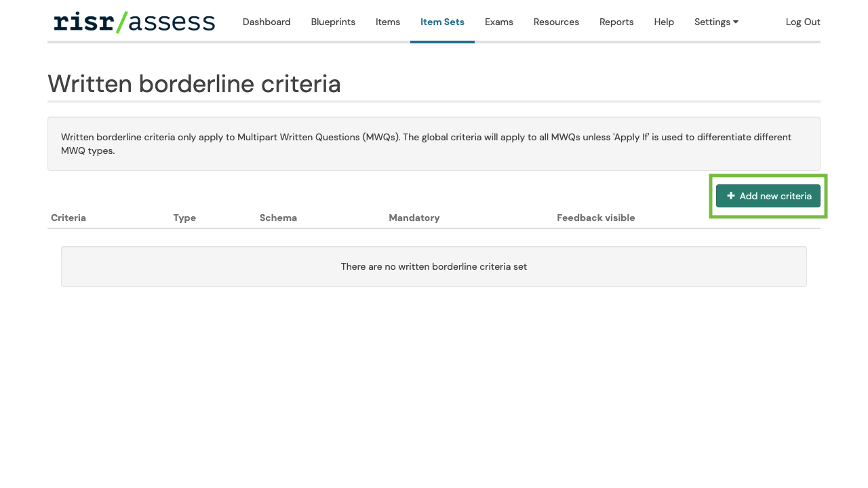Click the plus icon on Add new criteria
868x488 pixels.
(x=731, y=196)
